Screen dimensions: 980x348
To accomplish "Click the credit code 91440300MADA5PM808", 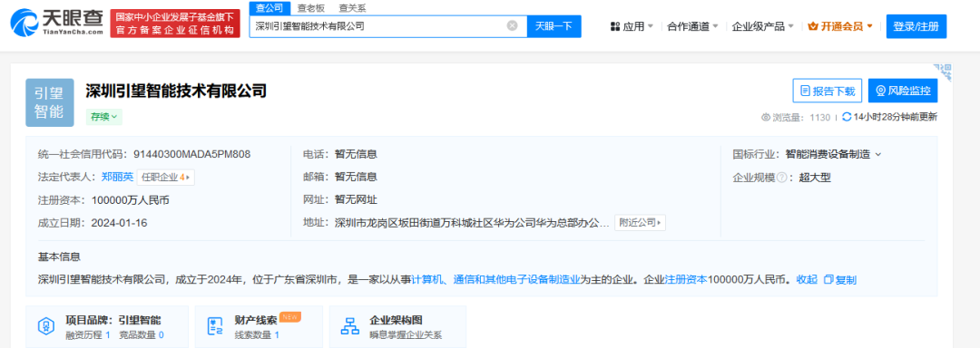I will [x=191, y=154].
